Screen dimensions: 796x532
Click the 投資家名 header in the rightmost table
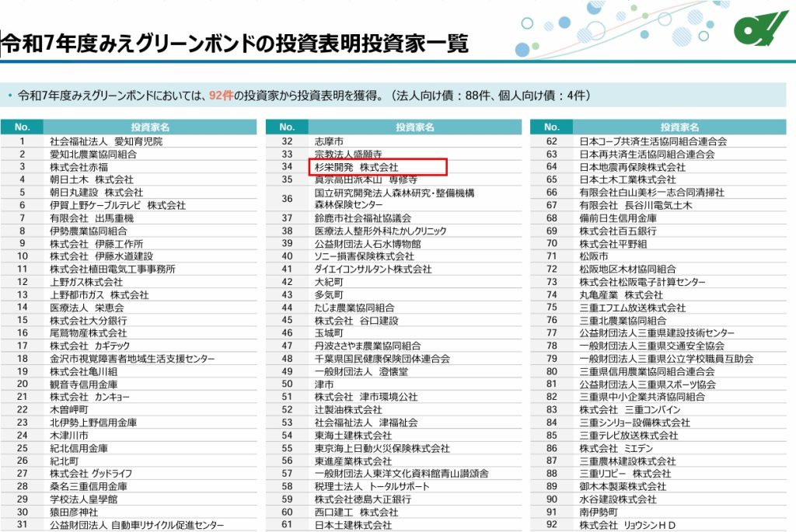(x=679, y=127)
